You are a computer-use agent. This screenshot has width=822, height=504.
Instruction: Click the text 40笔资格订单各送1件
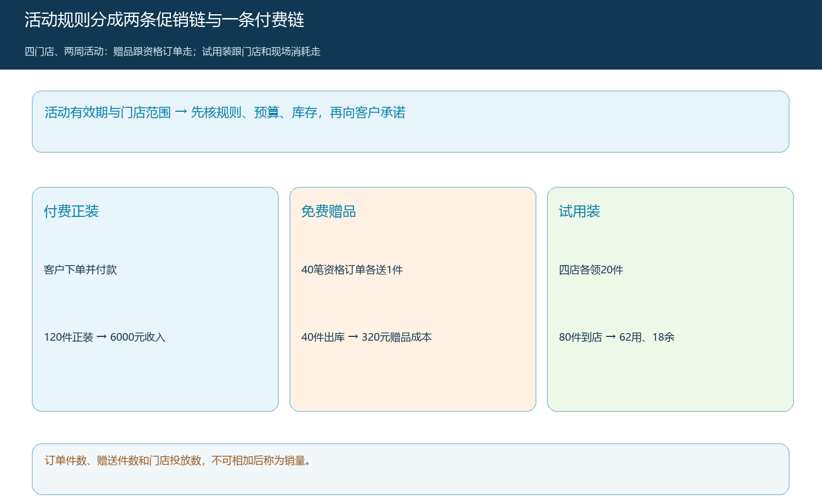[x=352, y=270]
